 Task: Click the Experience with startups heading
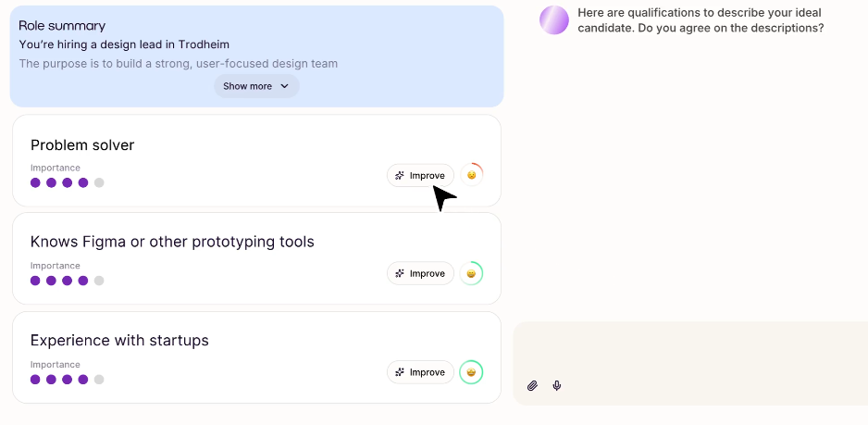(x=119, y=341)
